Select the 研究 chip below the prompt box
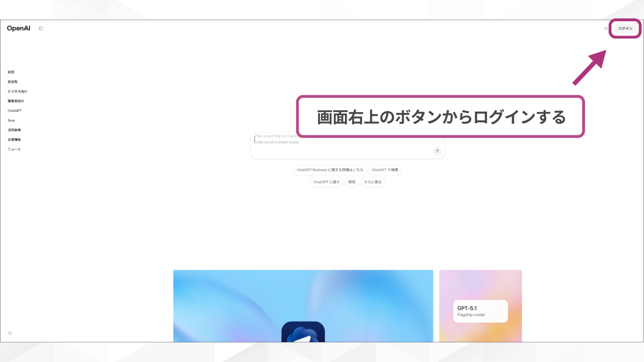This screenshot has height=362, width=644. [x=352, y=182]
